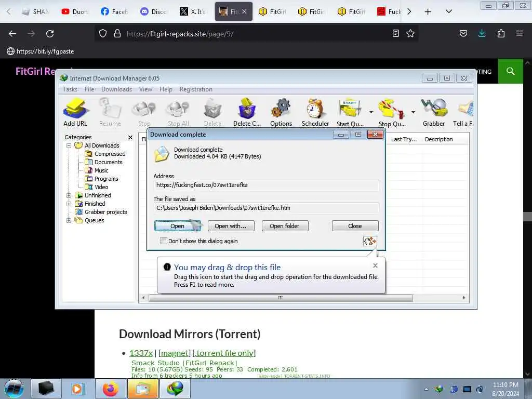
Task: Click the Address field in dialog
Action: [x=266, y=185]
